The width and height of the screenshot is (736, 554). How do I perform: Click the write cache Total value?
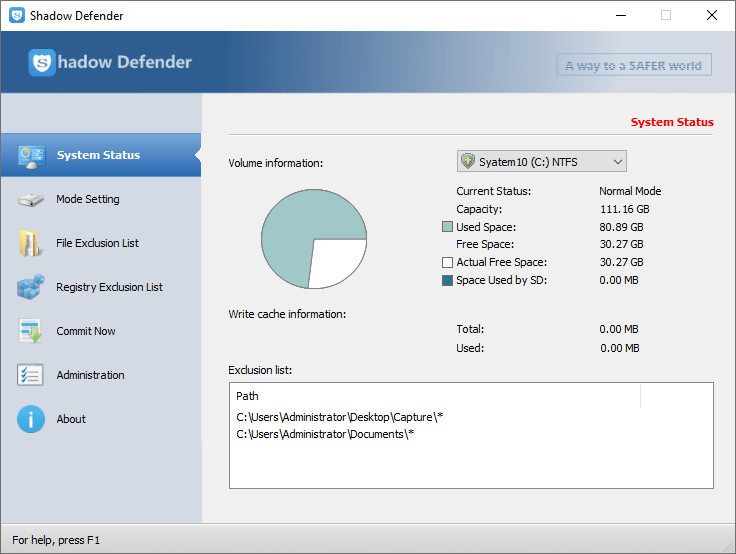point(619,329)
